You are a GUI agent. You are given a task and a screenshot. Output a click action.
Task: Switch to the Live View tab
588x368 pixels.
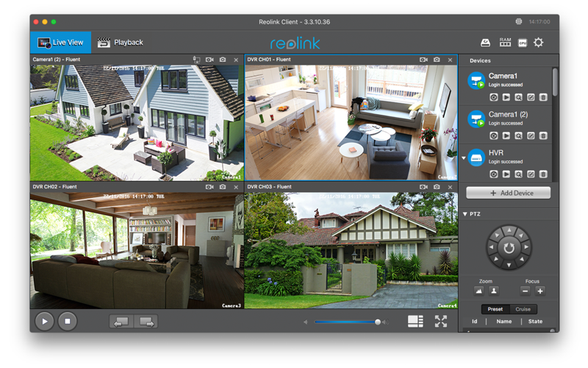(x=61, y=43)
